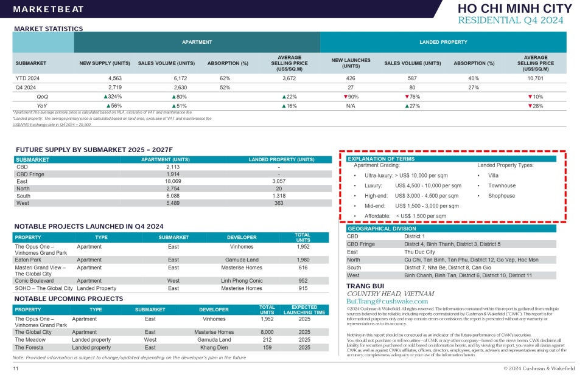Click the 'Villa' landed property type
Screen dimensions: 588x380
coord(493,175)
